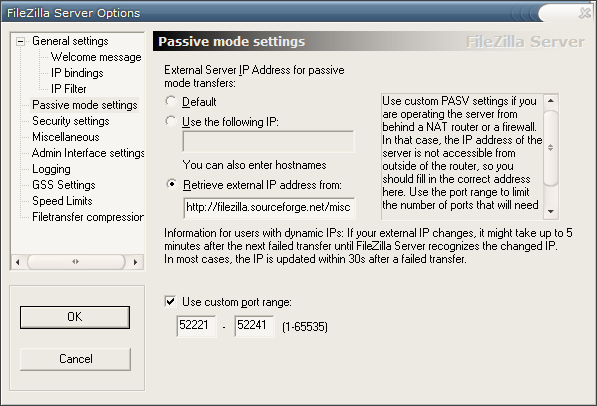This screenshot has width=597, height=406.
Task: Open the Speed Limits page
Action: tap(62, 201)
